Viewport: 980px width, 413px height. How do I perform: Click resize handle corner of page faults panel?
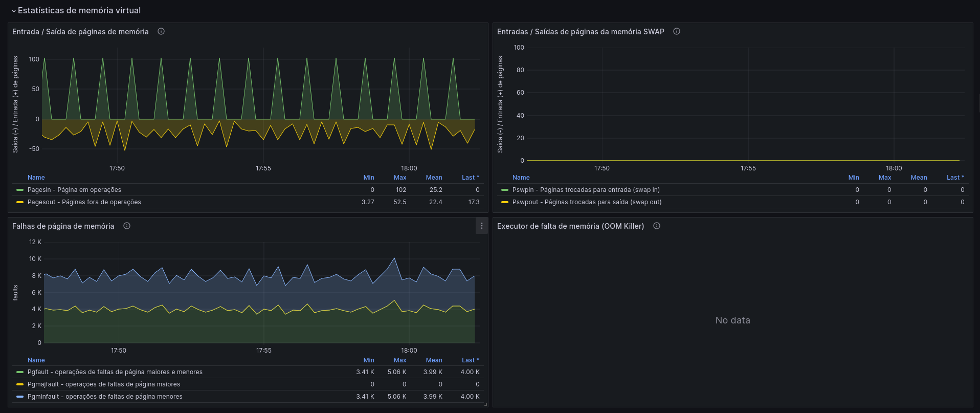(485, 404)
